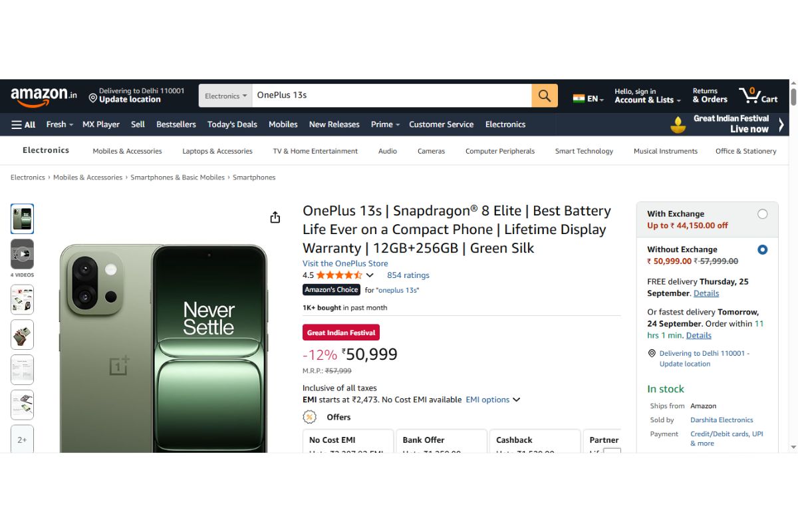Open the Visit the OnePlus Store link
The image size is (798, 532).
[x=344, y=263]
